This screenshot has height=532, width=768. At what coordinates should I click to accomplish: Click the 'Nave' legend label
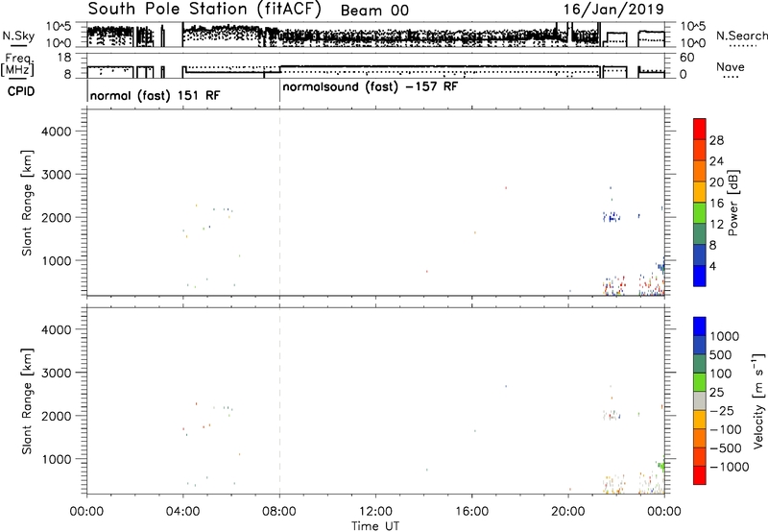(x=730, y=67)
